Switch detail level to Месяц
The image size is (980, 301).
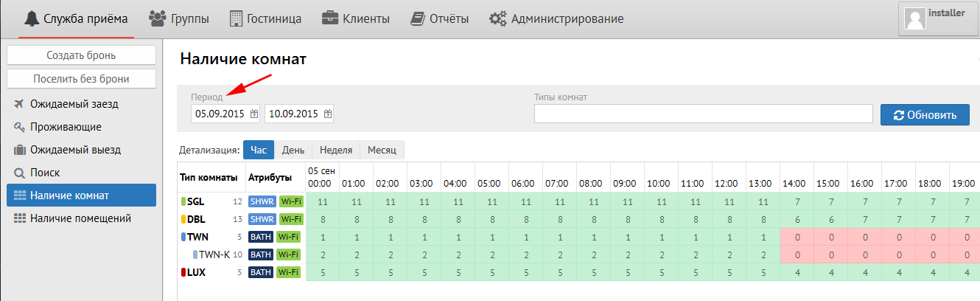[382, 150]
